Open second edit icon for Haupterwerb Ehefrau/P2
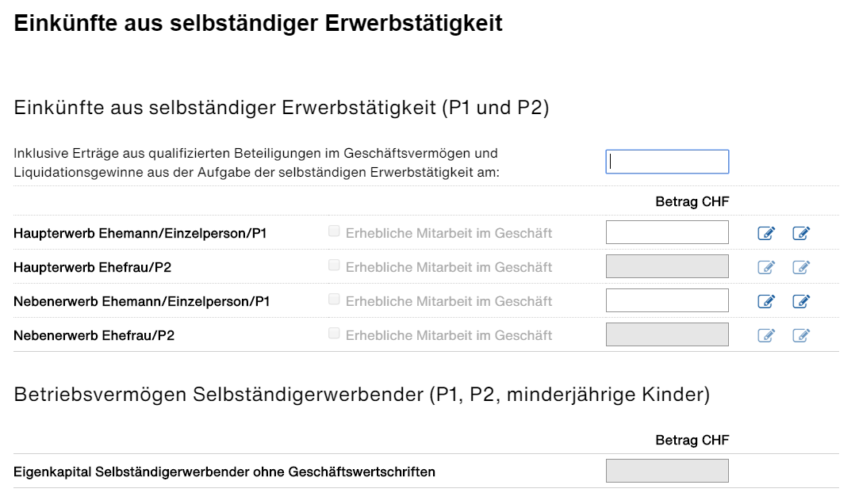 [800, 267]
